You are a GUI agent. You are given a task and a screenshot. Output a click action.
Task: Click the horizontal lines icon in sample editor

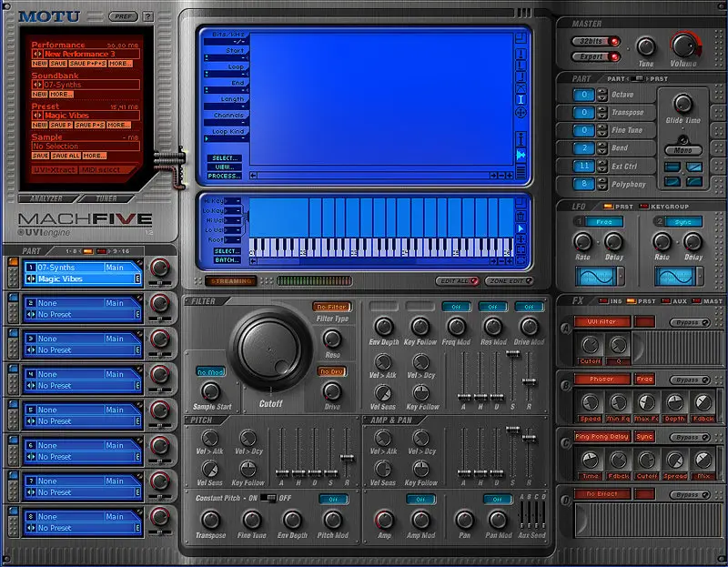(x=521, y=172)
